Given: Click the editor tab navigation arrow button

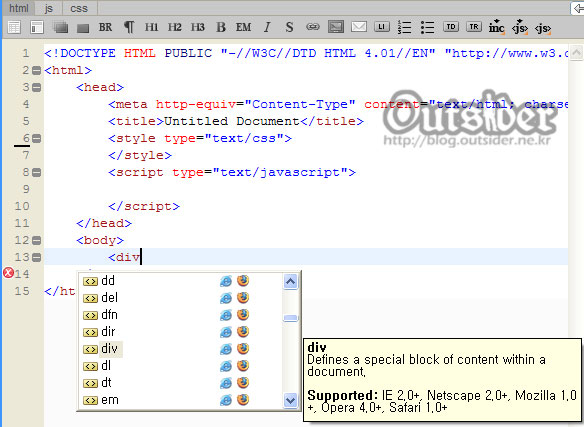Looking at the screenshot, I should (578, 8).
